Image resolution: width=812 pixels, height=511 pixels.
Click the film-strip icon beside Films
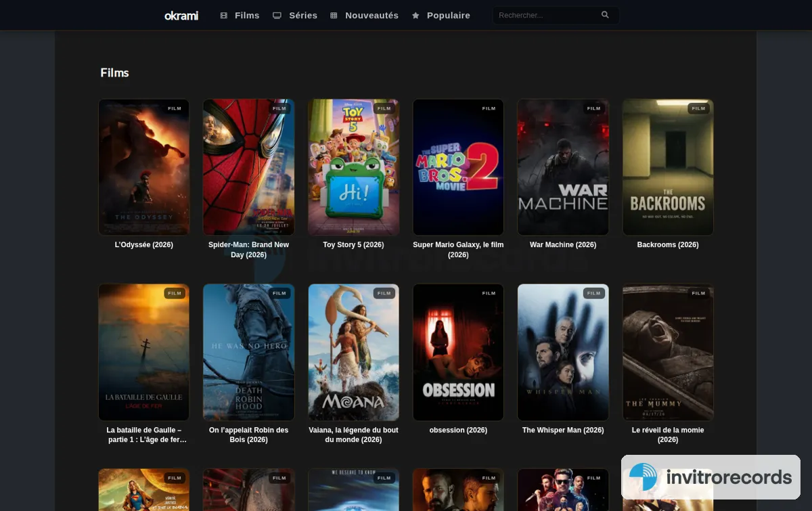pos(224,16)
